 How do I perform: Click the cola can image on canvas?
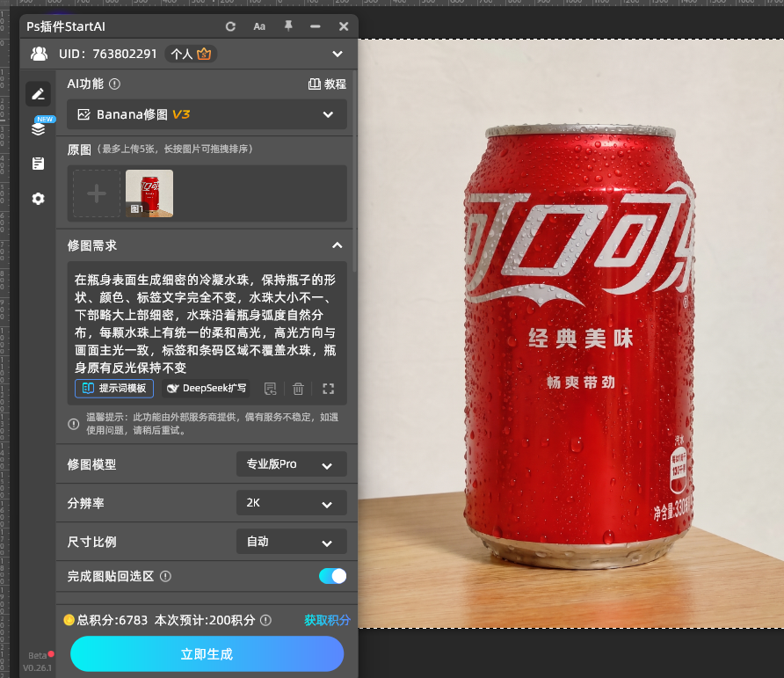(x=580, y=346)
